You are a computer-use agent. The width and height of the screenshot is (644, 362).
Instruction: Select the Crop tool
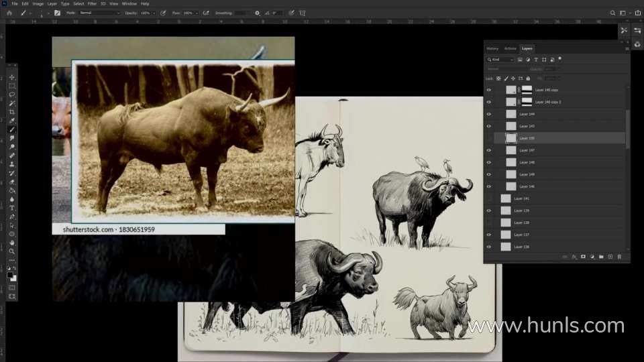(12, 112)
